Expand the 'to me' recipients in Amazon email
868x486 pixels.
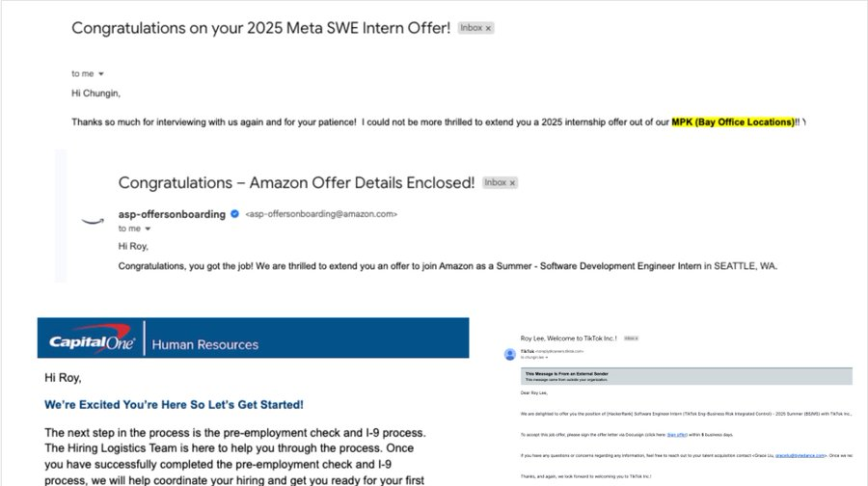coord(147,229)
